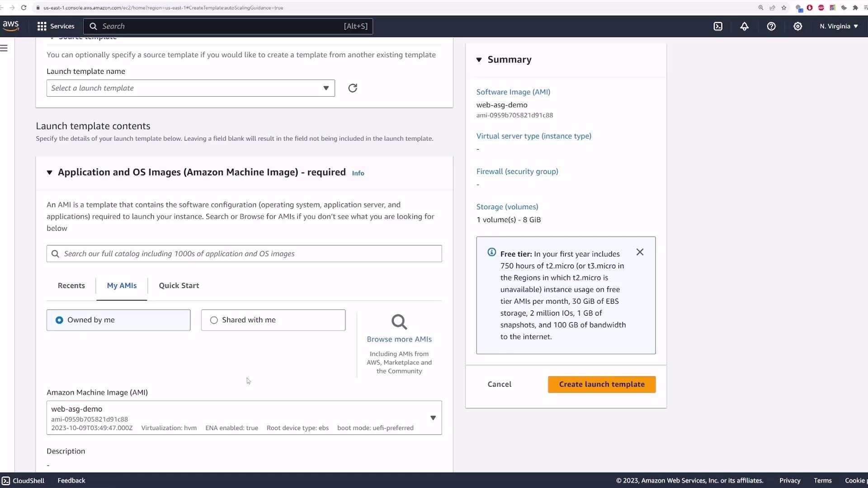
Task: Refresh the launch template list
Action: pos(353,88)
